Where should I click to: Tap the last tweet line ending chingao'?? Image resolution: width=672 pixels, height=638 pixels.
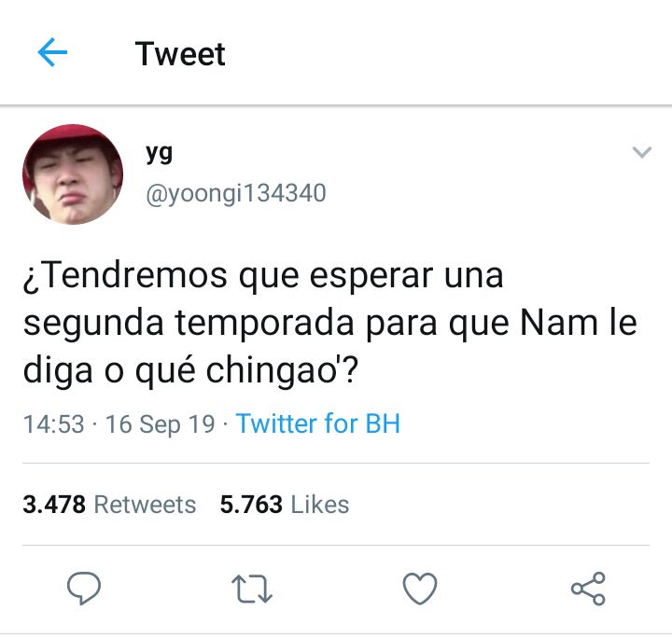click(190, 371)
